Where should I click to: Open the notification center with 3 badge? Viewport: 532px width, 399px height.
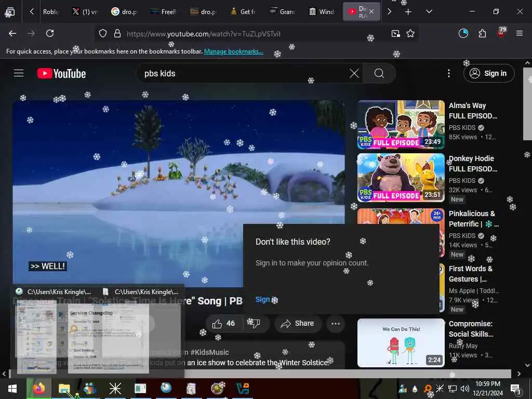[515, 389]
